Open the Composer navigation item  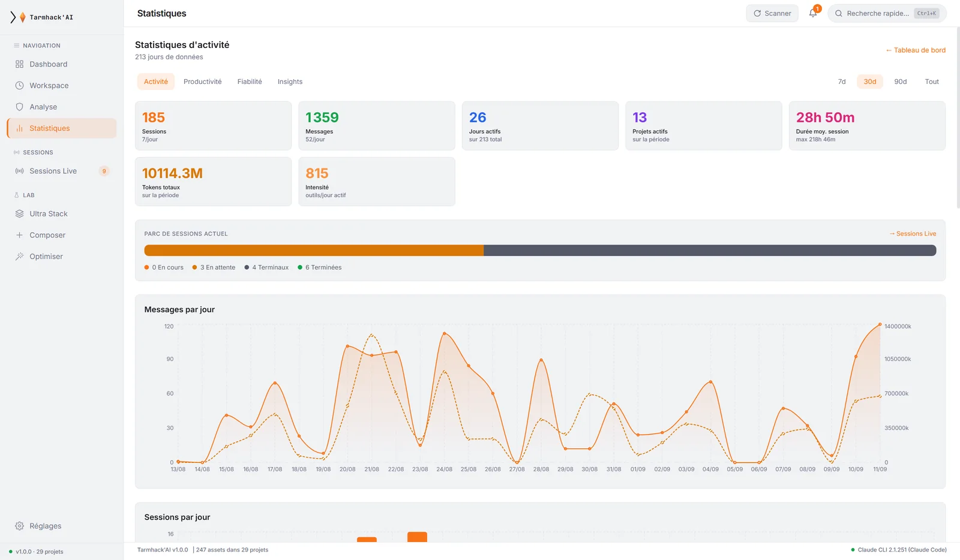[62, 235]
